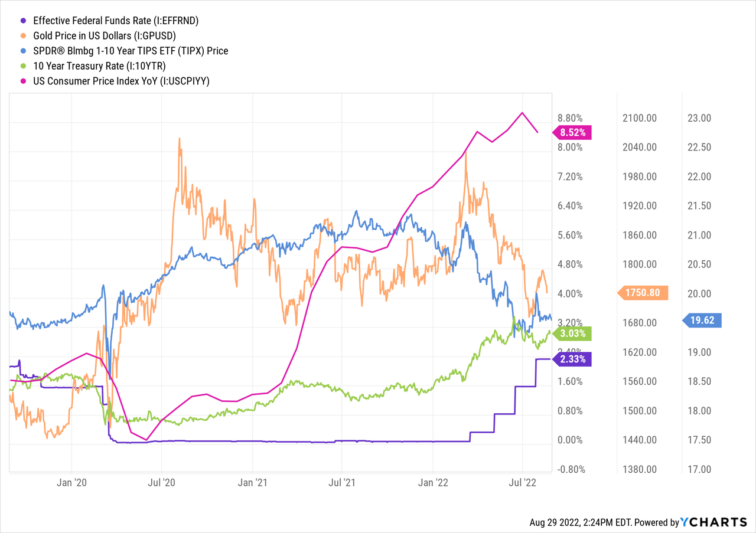Click the 8.52% CPI value flag
Image resolution: width=756 pixels, height=533 pixels.
coord(572,133)
